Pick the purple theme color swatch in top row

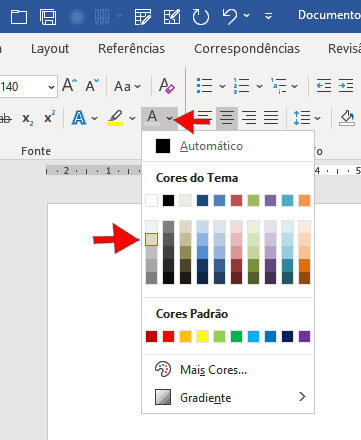[270, 201]
